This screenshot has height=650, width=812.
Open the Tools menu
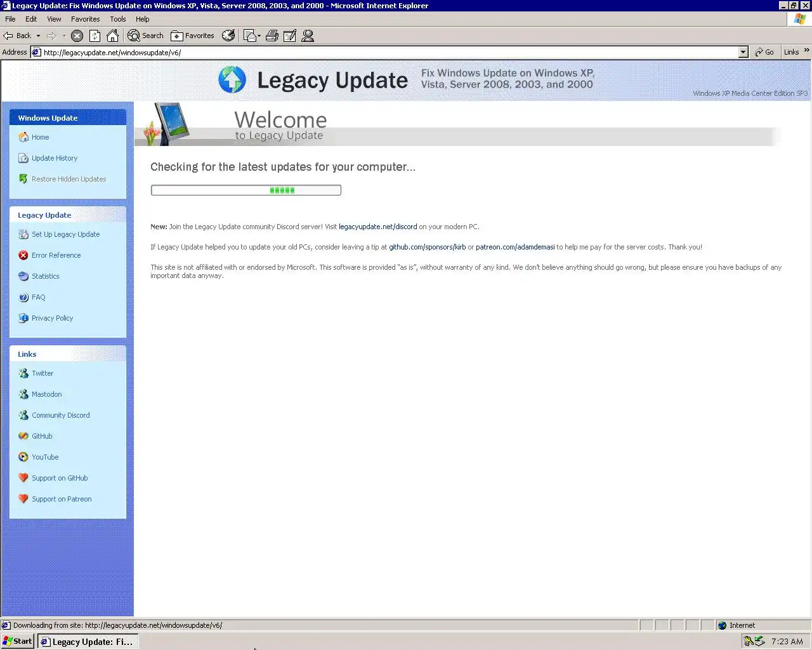point(118,19)
